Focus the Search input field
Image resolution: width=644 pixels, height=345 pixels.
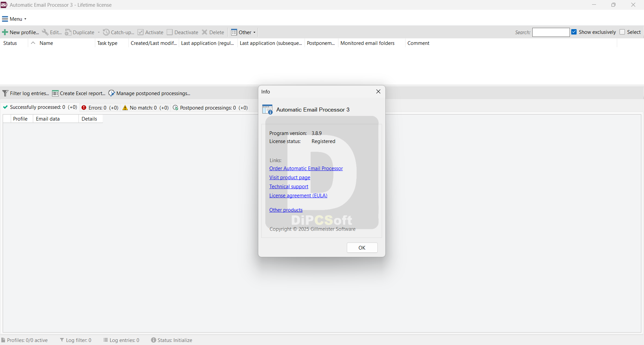click(551, 32)
